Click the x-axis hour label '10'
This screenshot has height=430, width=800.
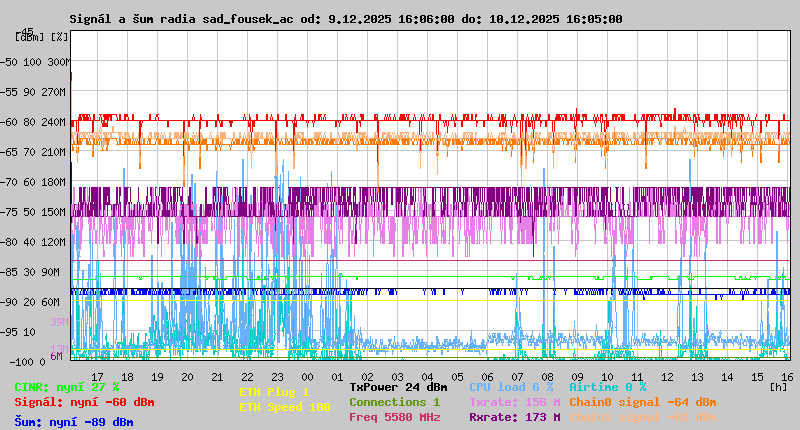point(607,377)
